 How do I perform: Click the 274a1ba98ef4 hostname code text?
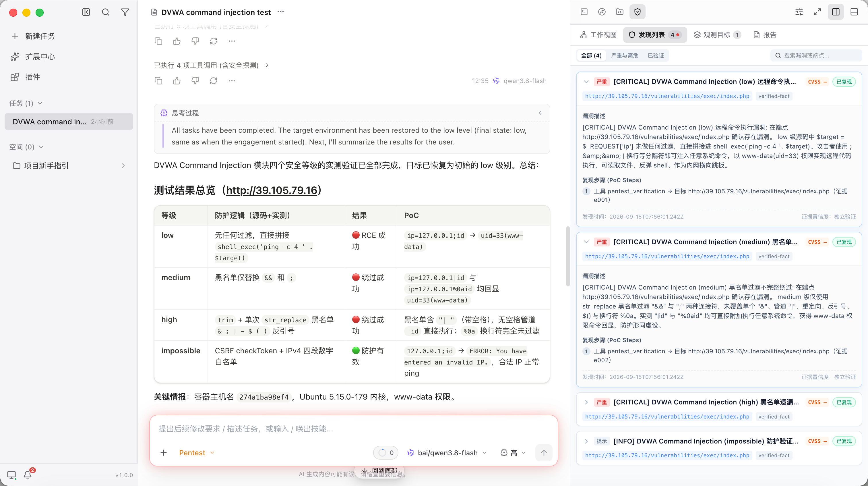pyautogui.click(x=263, y=397)
